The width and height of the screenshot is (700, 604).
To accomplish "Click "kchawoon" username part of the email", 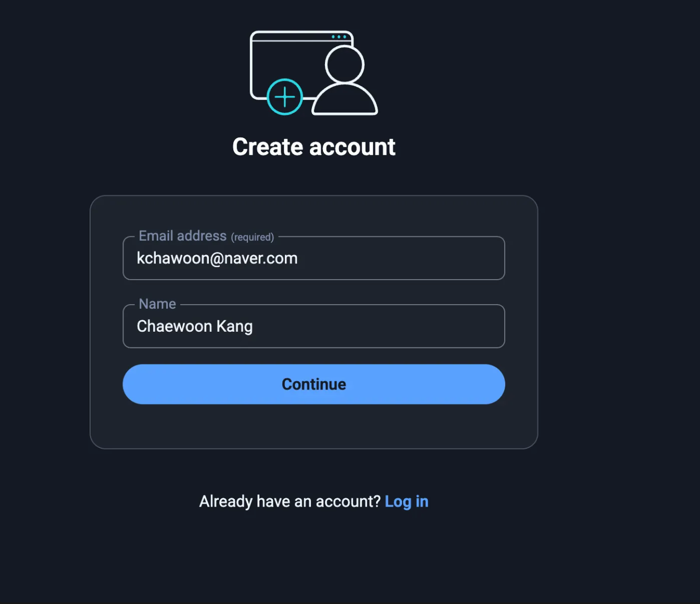I will (173, 258).
